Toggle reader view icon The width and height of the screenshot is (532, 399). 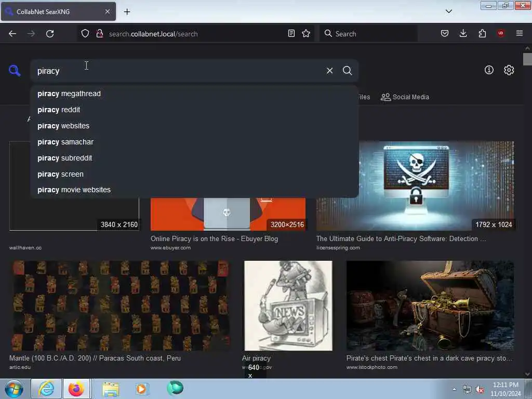click(291, 34)
